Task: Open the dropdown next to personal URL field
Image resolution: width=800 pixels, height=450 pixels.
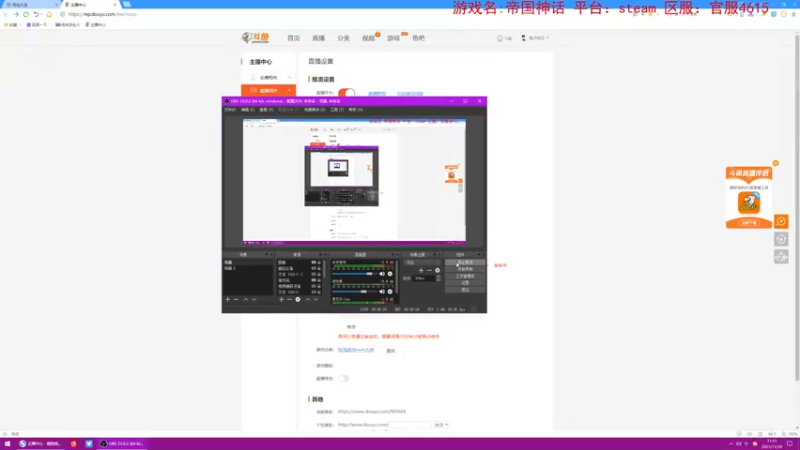Action: click(441, 424)
